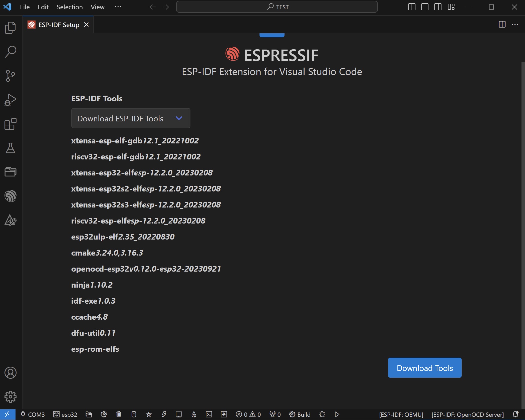This screenshot has width=525, height=420.
Task: Click the monitor device icon in status bar
Action: click(179, 414)
